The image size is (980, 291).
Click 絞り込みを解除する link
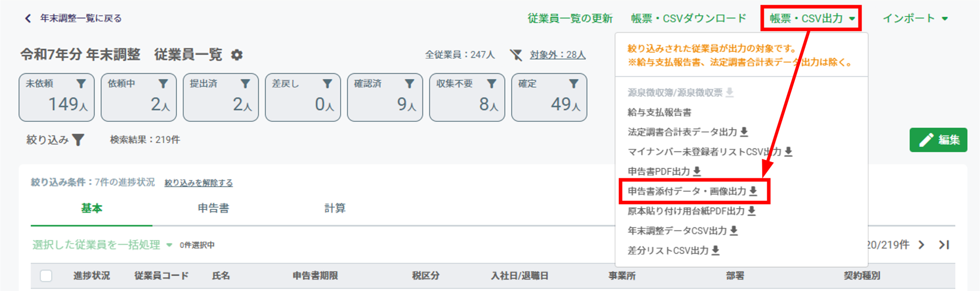(x=198, y=183)
